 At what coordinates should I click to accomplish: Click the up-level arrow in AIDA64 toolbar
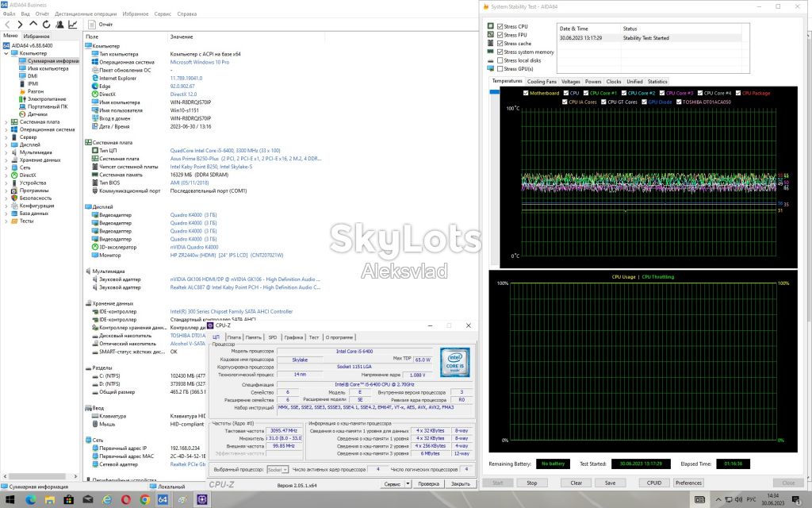[x=33, y=25]
